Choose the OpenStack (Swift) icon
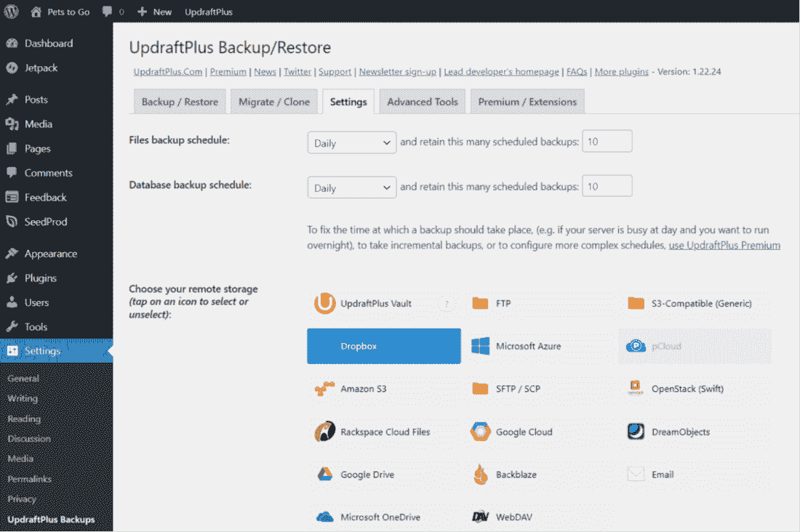The height and width of the screenshot is (532, 800). point(636,388)
